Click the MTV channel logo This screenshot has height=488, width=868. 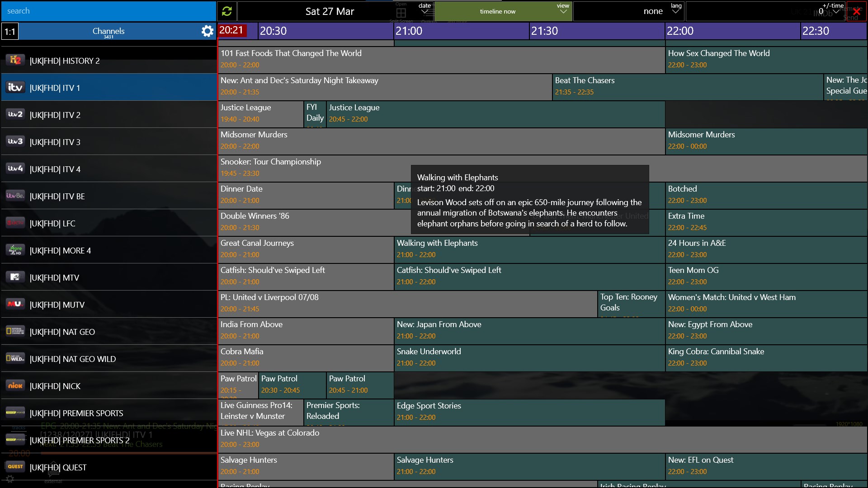click(x=15, y=277)
